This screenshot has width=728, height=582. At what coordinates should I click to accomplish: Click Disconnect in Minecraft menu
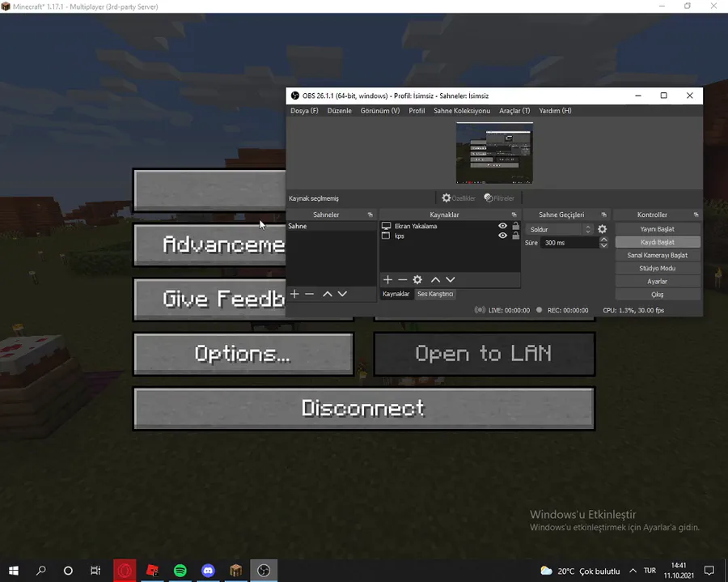tap(364, 408)
